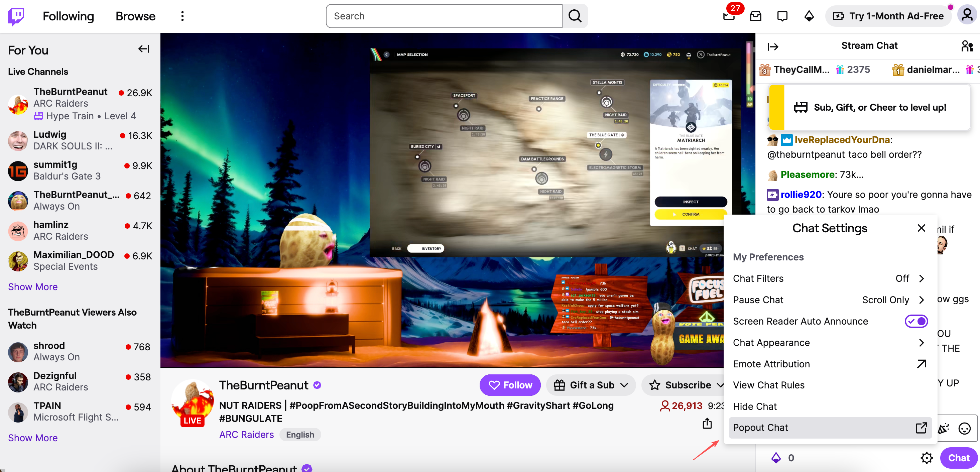Open the chat settings gear icon
Viewport: 980px width, 472px height.
(x=927, y=458)
